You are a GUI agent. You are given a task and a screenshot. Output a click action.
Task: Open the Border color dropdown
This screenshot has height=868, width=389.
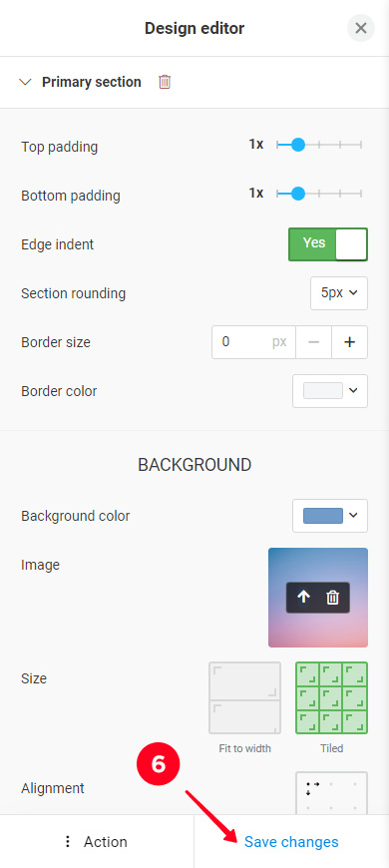tap(330, 391)
